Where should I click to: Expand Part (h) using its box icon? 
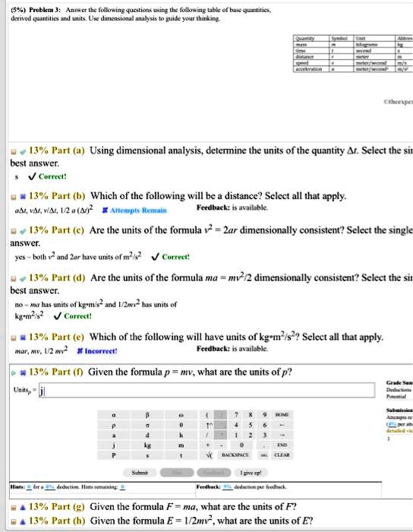(x=14, y=521)
